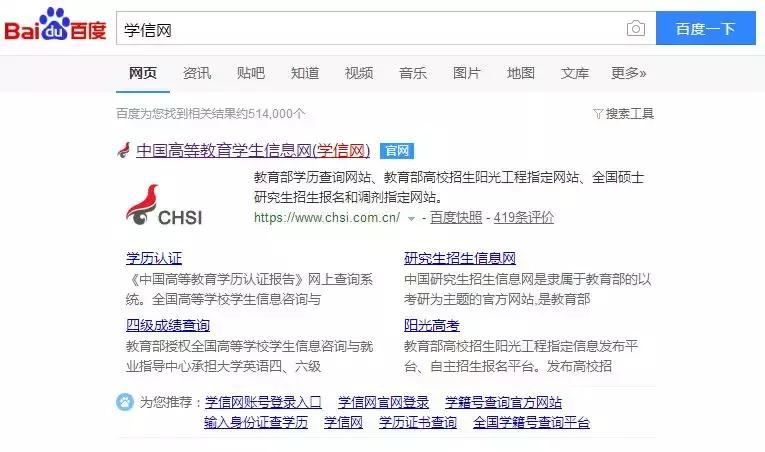Viewport: 765px width, 452px height.
Task: Click suggestion 学历证书查询
Action: (418, 422)
